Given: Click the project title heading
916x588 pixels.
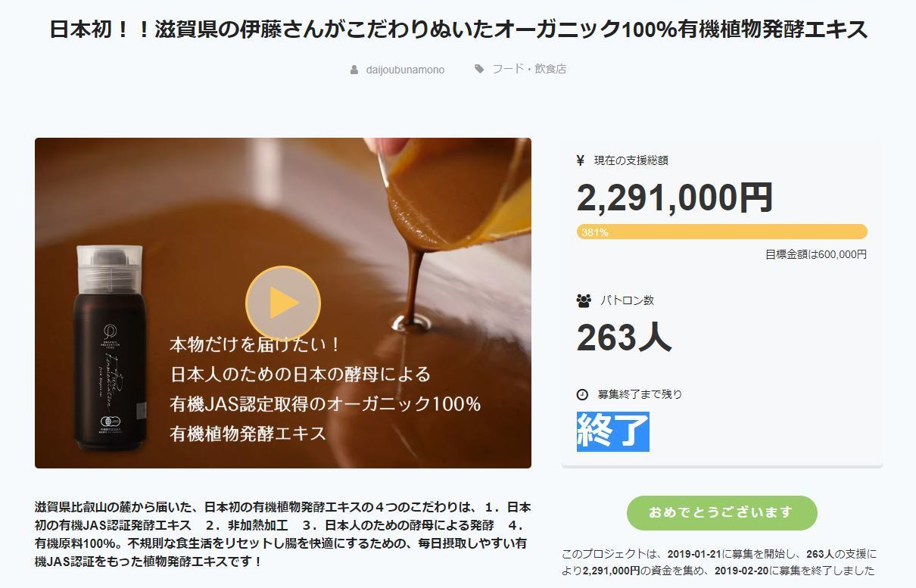Looking at the screenshot, I should 458,30.
